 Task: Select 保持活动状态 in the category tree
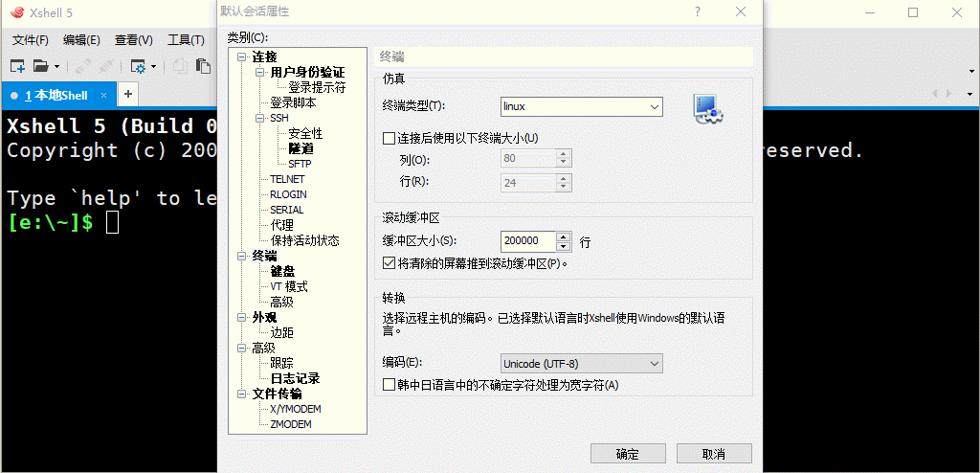tap(305, 240)
